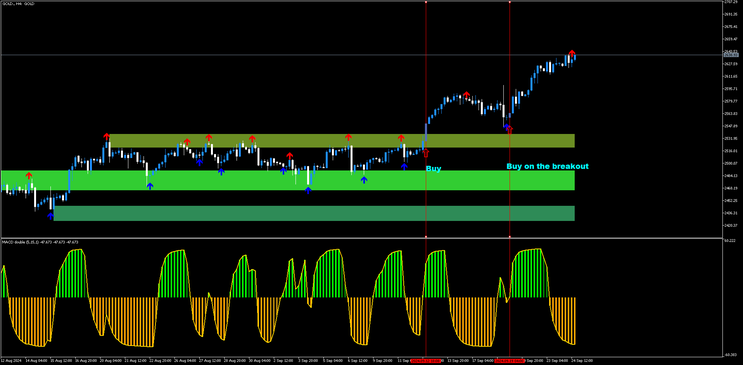Click the MACD double indicator label
This screenshot has height=365, width=743.
pyautogui.click(x=40, y=242)
